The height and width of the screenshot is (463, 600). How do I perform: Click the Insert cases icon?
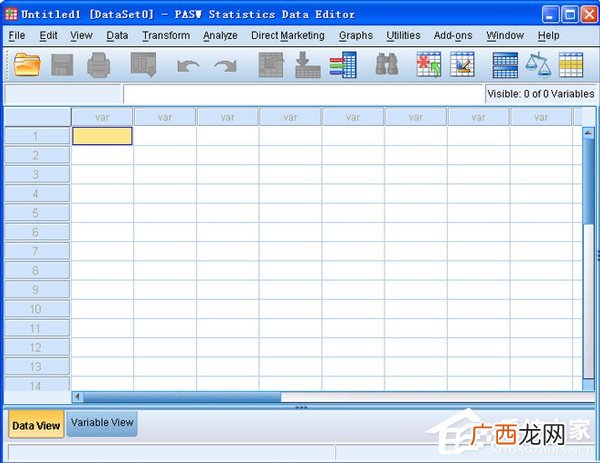point(429,64)
